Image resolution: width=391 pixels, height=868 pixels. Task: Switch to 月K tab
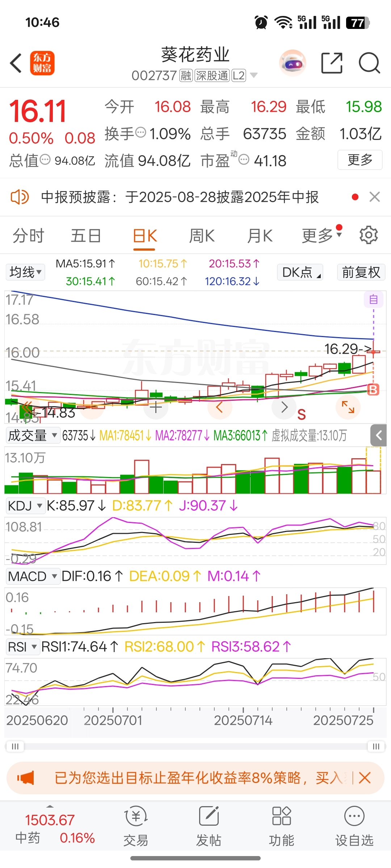260,236
